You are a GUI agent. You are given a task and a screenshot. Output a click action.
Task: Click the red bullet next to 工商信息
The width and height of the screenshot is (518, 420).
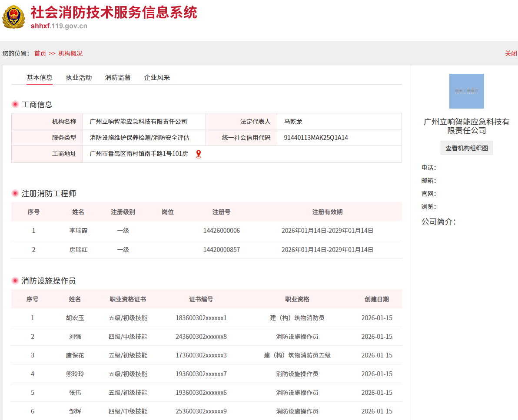point(15,104)
